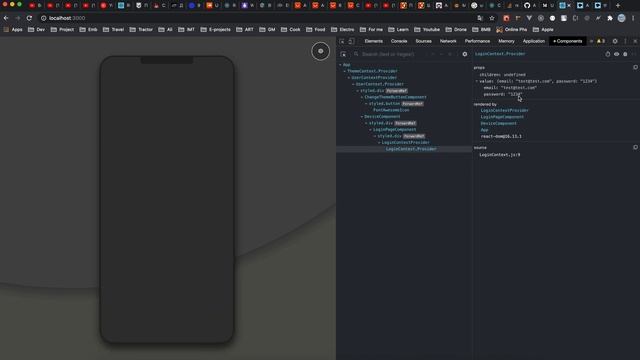Image resolution: width=640 pixels, height=360 pixels.
Task: Click the React select-element picker icon
Action: pos(343,54)
